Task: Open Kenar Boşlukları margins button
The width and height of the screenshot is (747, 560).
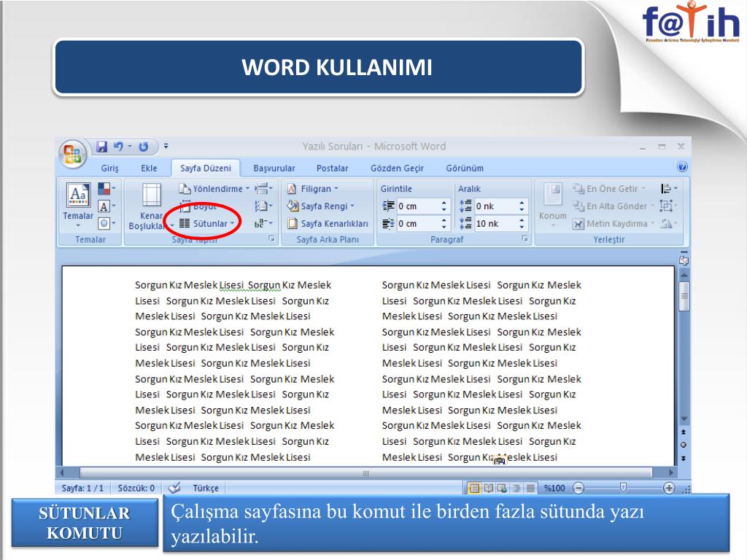Action: pyautogui.click(x=150, y=206)
